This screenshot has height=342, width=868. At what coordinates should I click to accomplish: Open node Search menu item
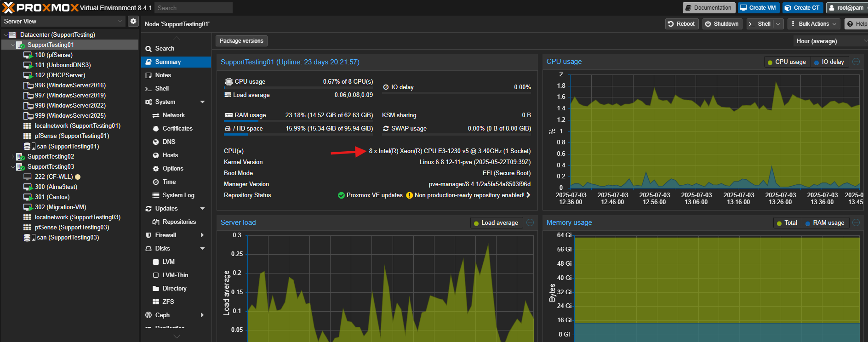point(176,48)
